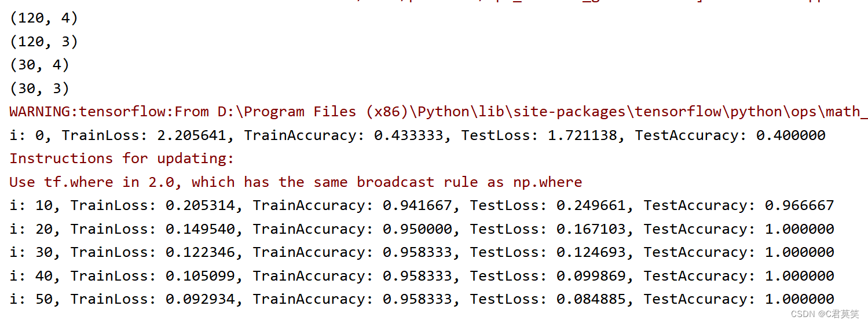Click TestAccuracy value 0.400000
868x324 pixels.
(791, 135)
